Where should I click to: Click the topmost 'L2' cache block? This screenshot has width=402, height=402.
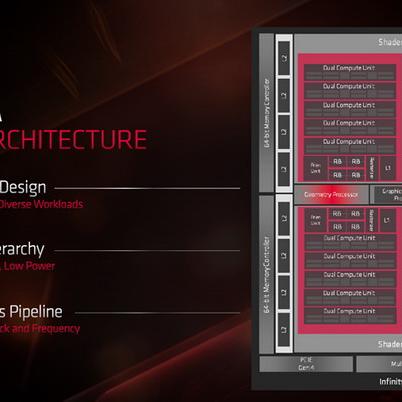tap(284, 58)
